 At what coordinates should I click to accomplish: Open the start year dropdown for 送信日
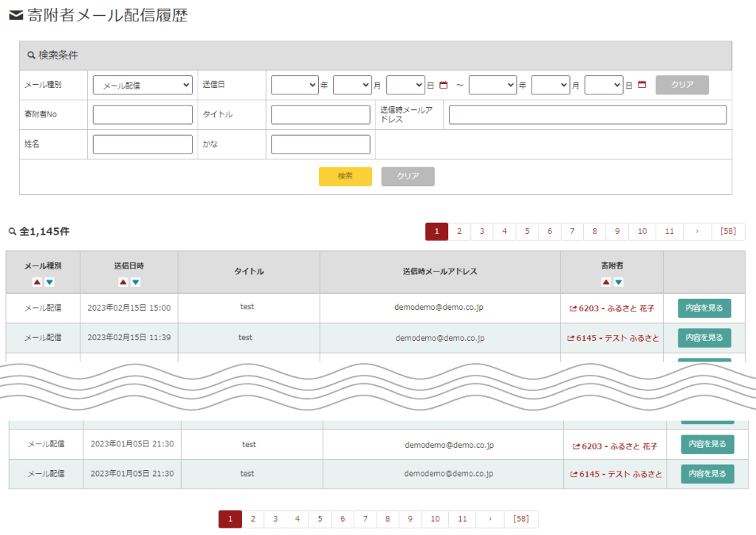[294, 86]
